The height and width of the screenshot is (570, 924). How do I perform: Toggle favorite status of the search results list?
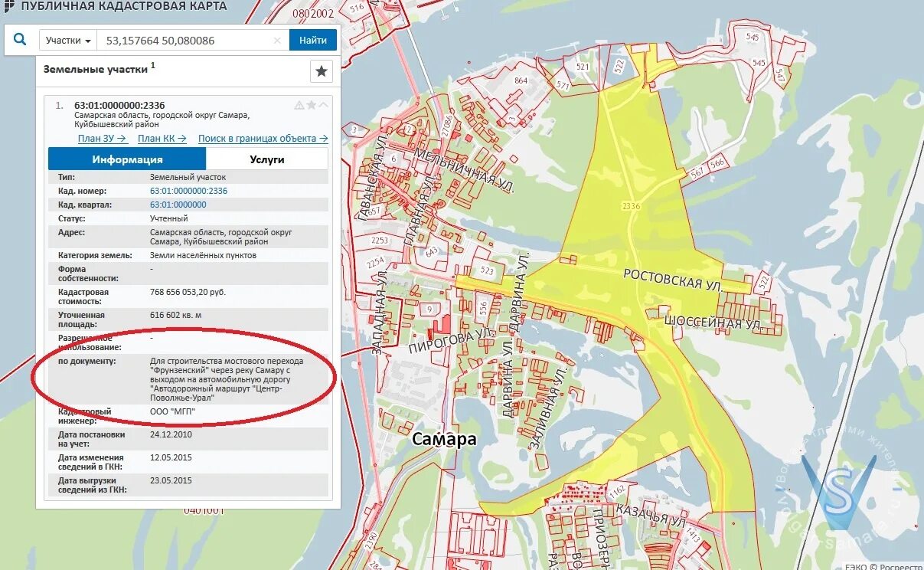320,70
